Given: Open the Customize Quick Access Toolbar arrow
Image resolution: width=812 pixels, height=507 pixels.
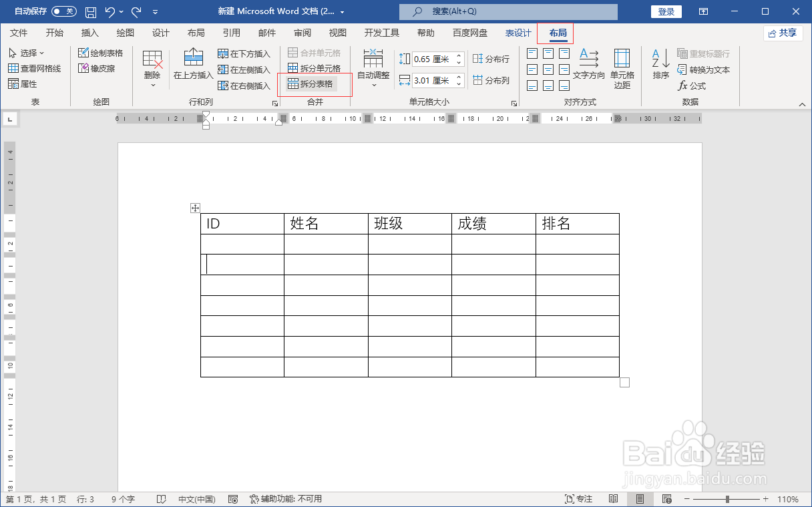Looking at the screenshot, I should (155, 12).
